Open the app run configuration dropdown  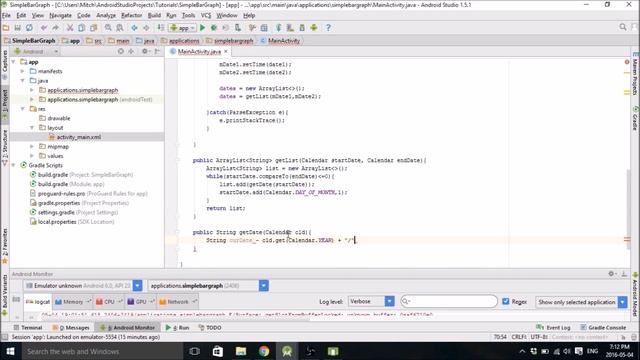pyautogui.click(x=182, y=28)
